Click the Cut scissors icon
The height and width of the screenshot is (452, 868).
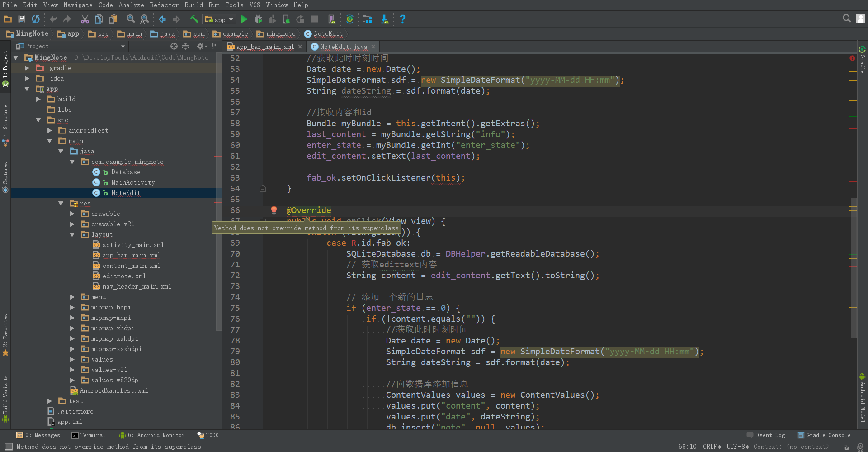click(85, 19)
